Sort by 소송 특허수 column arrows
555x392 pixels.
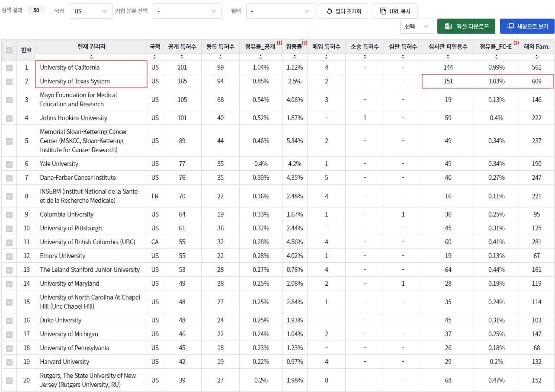click(x=365, y=57)
